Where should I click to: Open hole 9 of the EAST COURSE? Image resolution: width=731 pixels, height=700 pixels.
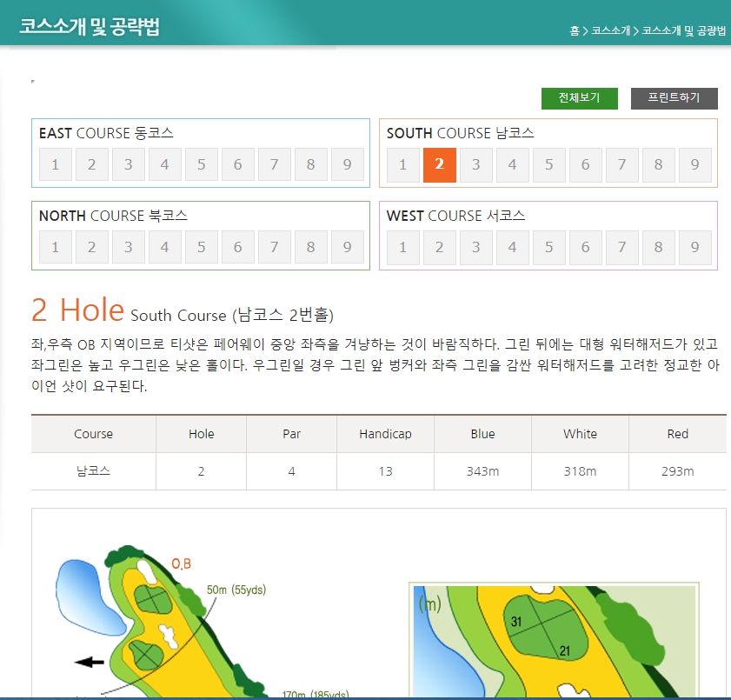click(x=347, y=164)
